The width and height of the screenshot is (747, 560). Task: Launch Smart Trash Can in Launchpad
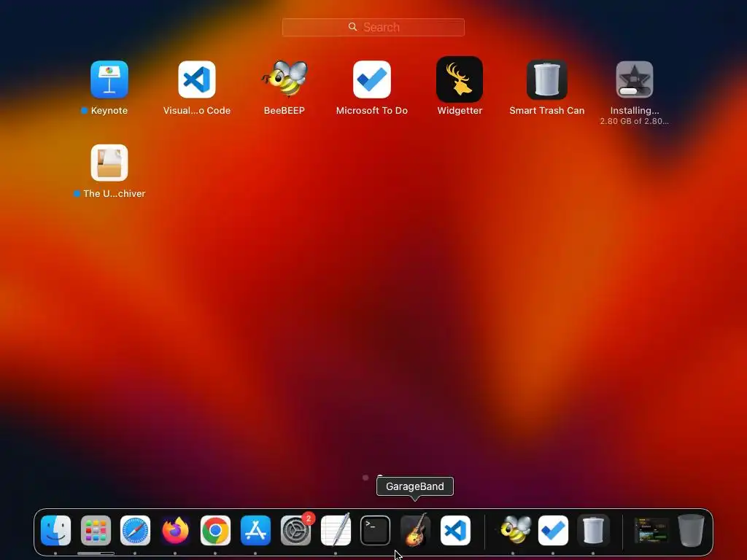pos(547,79)
